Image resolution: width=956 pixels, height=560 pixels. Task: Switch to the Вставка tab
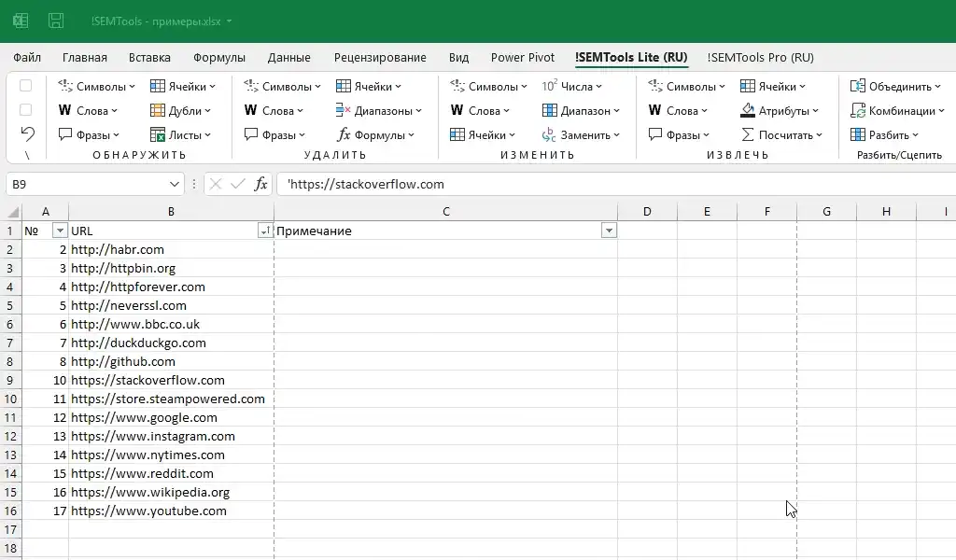(x=149, y=57)
